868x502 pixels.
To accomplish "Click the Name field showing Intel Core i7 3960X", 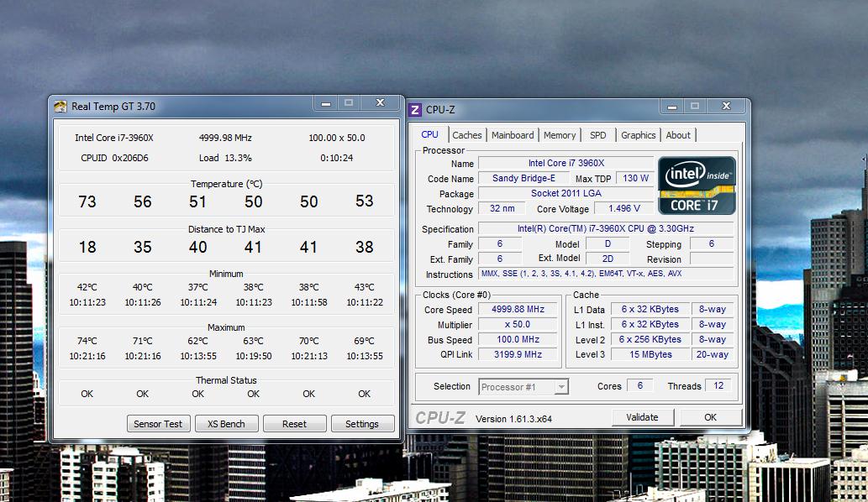I will click(x=566, y=163).
